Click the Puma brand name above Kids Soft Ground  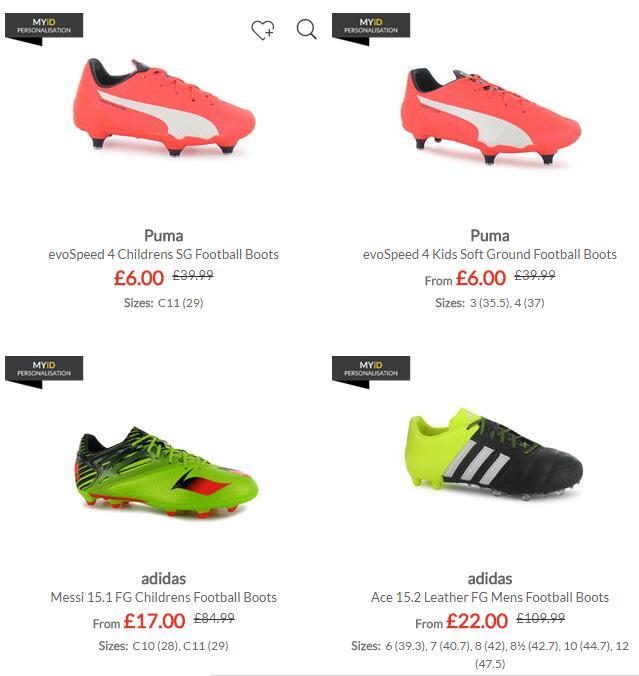coord(490,236)
